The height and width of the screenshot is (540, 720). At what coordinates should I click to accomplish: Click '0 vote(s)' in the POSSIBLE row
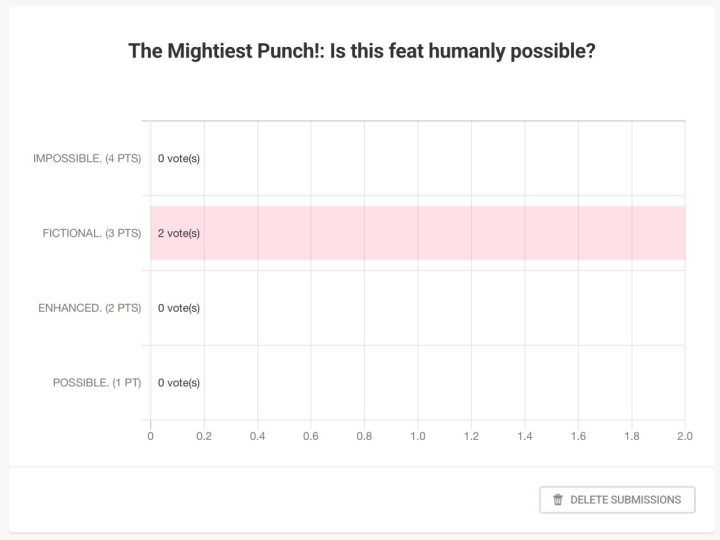coord(179,383)
